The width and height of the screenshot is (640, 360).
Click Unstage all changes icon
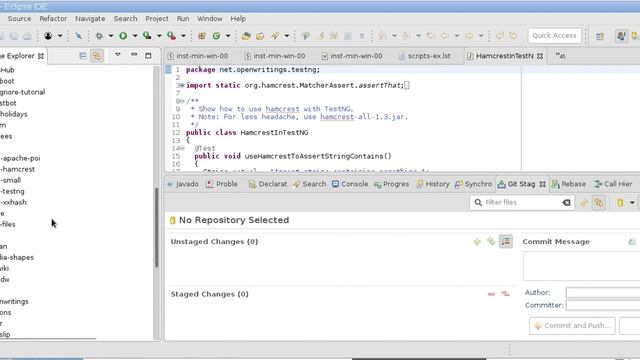point(505,294)
